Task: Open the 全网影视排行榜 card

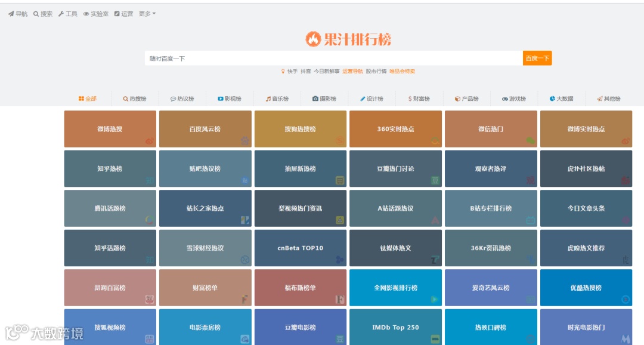Action: (x=395, y=288)
